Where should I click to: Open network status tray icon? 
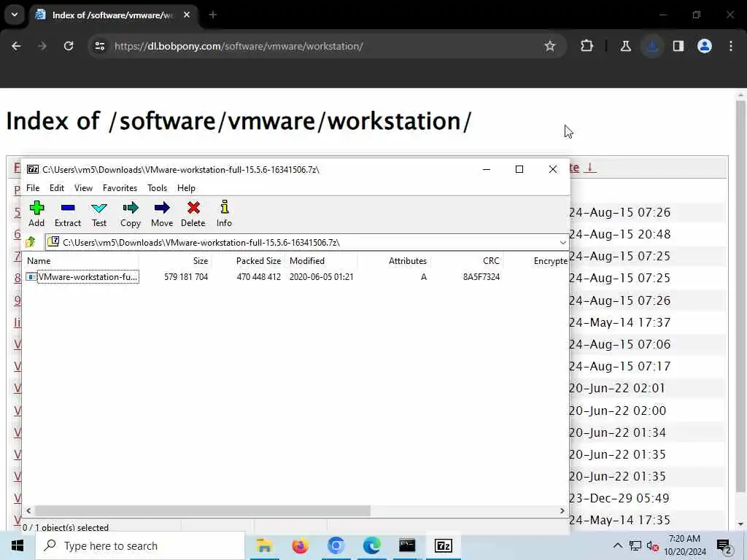[635, 545]
